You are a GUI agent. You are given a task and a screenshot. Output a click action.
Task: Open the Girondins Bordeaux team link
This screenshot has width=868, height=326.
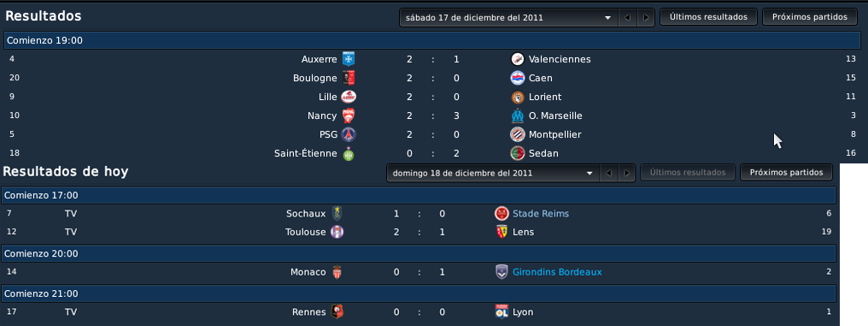point(557,272)
